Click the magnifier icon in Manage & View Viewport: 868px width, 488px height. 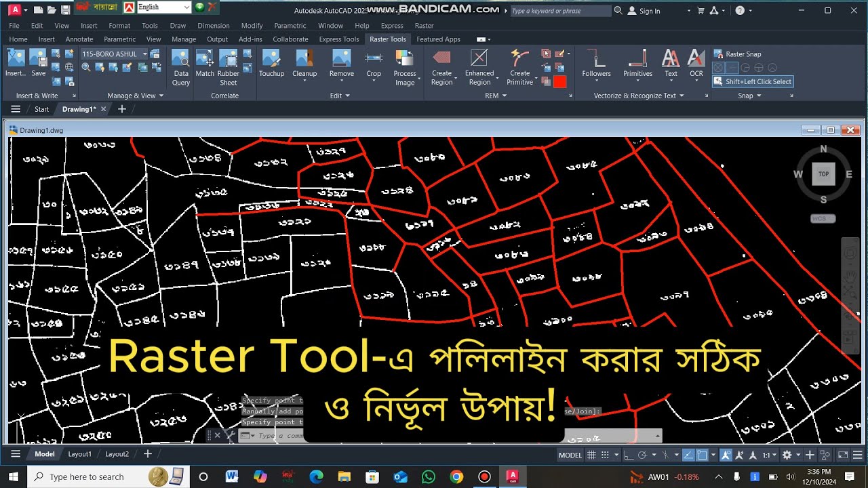click(x=86, y=67)
